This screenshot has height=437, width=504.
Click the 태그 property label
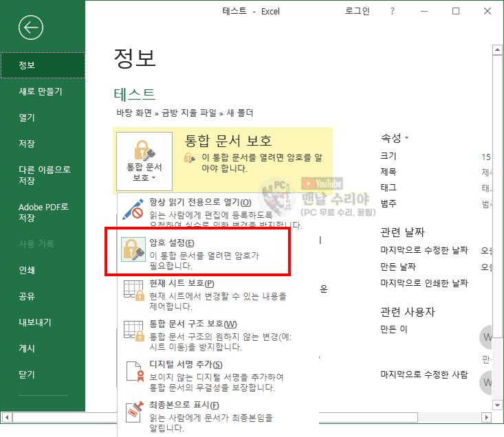coord(388,188)
